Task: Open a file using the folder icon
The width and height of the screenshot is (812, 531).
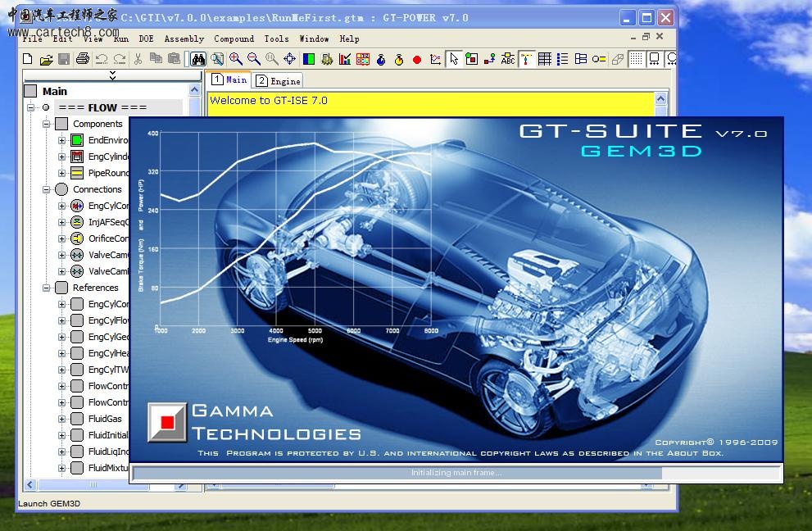Action: [x=46, y=59]
